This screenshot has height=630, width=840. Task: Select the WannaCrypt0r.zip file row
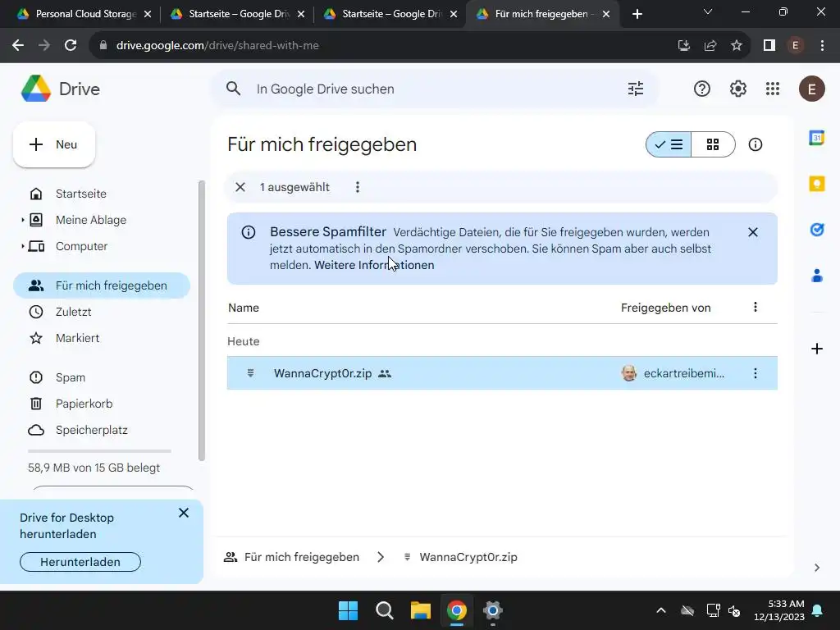pyautogui.click(x=502, y=373)
